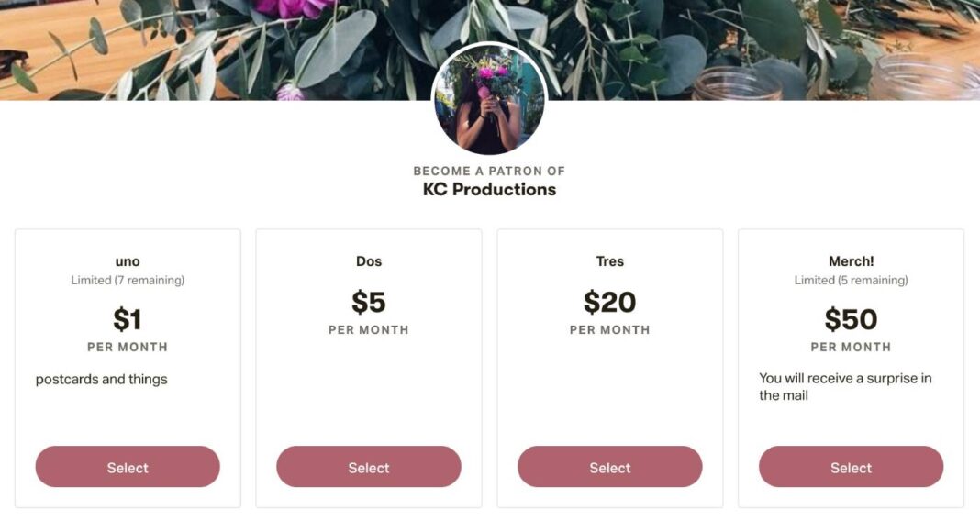Click the Merch! tier title
The width and height of the screenshot is (980, 532).
click(x=851, y=261)
